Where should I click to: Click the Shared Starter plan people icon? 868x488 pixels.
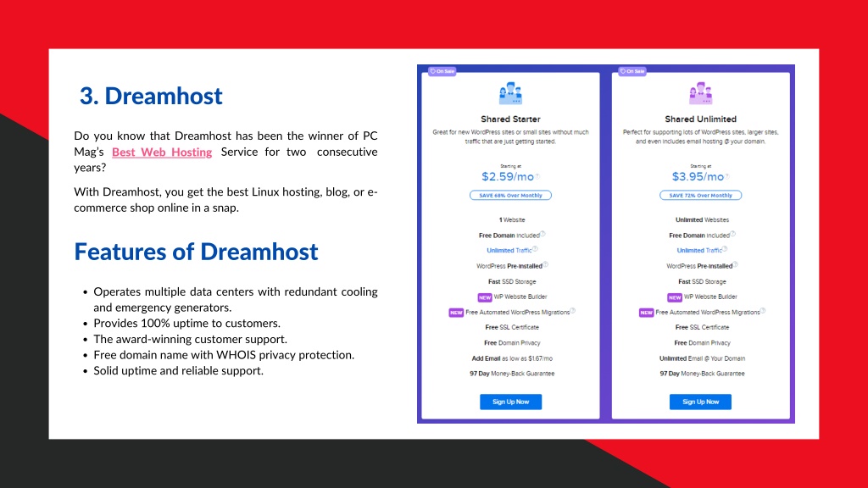(x=510, y=93)
